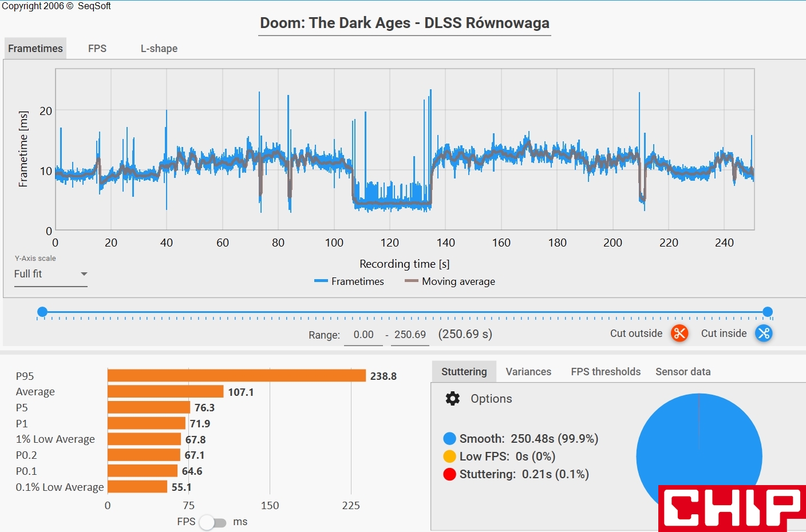Open the Options gear icon
This screenshot has height=532, width=806.
tap(453, 399)
